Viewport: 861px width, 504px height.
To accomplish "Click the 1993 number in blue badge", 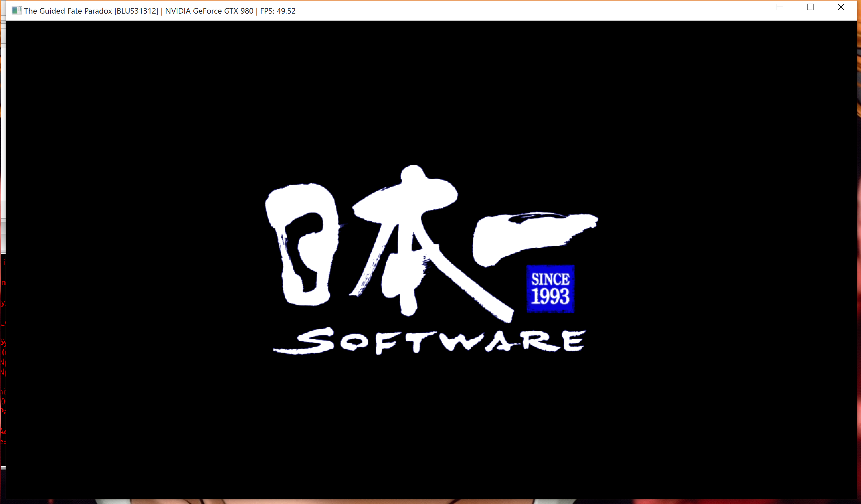I will (x=550, y=296).
